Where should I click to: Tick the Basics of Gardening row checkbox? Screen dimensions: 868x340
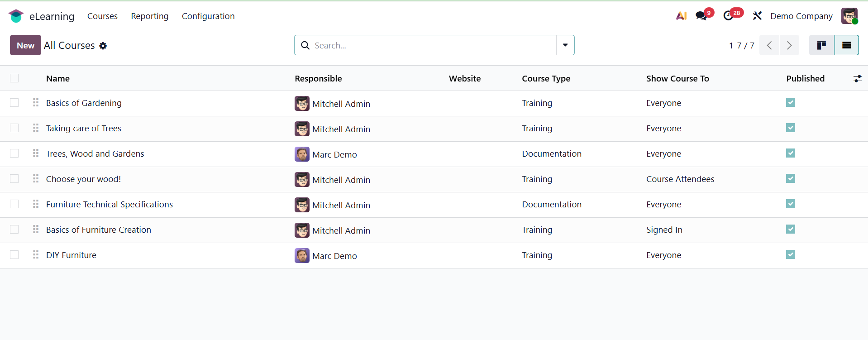(x=14, y=103)
